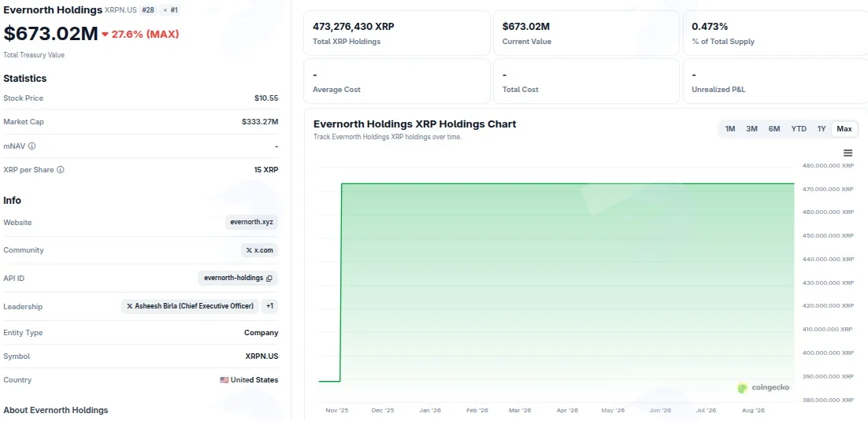Click the 473,276,430 XRP holdings value

pyautogui.click(x=354, y=26)
